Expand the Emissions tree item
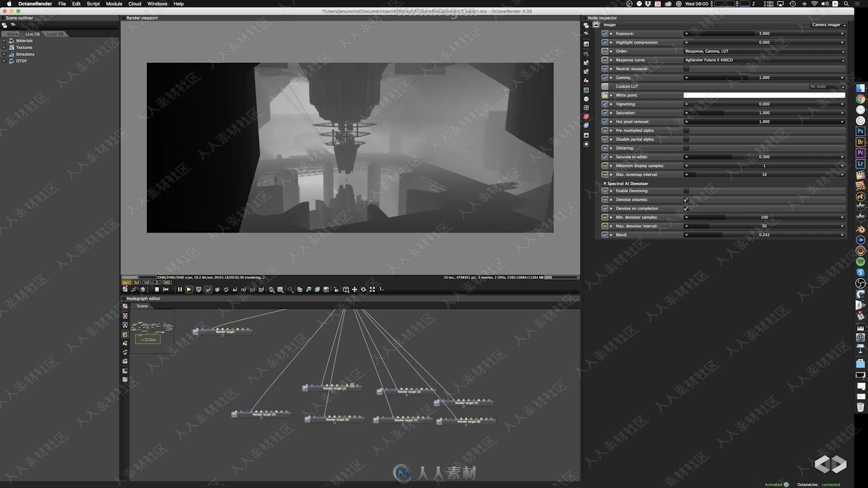868x488 pixels. coord(4,54)
